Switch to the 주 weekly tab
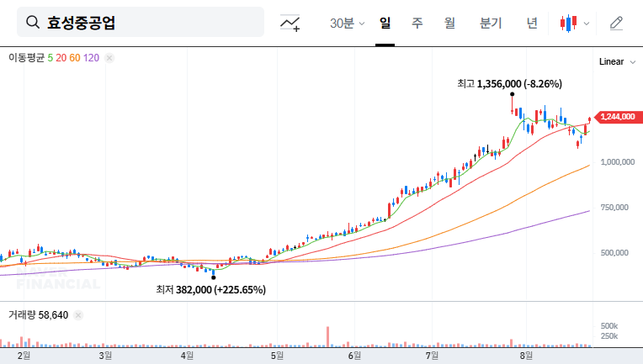643x364 pixels. (x=417, y=23)
